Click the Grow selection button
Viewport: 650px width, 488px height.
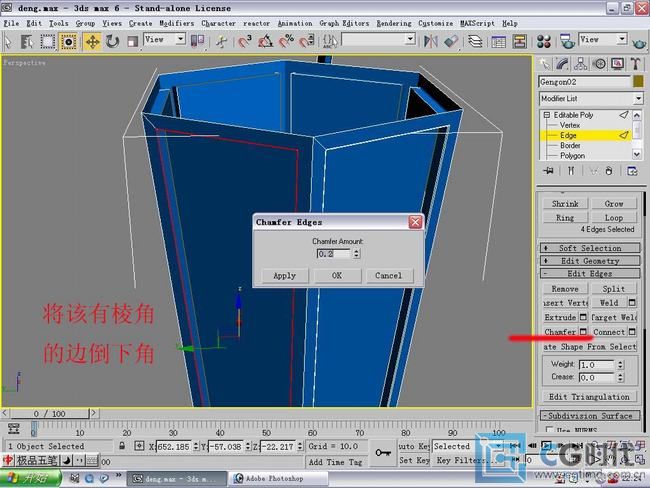click(x=614, y=204)
